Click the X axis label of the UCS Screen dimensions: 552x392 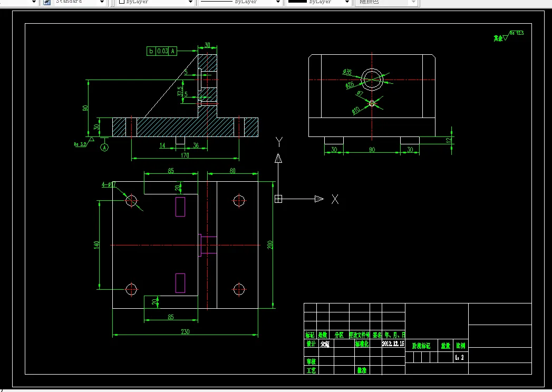coord(335,199)
